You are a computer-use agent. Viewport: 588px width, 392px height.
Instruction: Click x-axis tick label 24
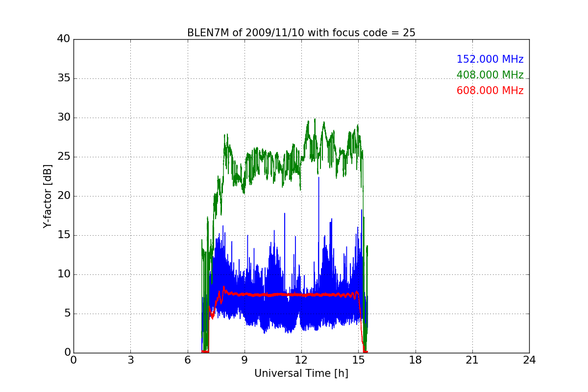[529, 360]
